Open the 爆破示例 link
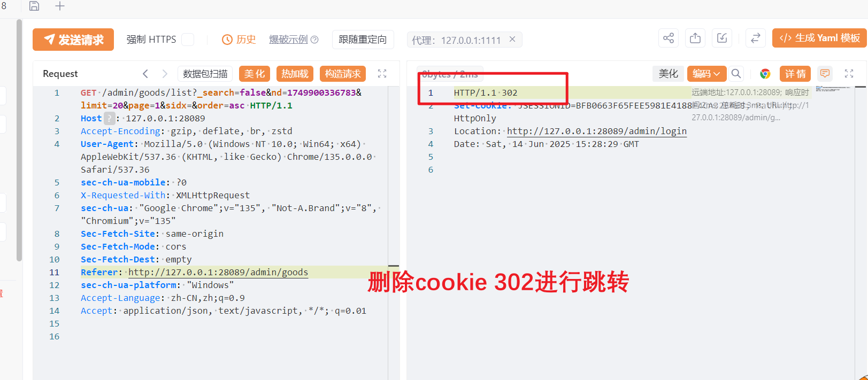This screenshot has height=380, width=868. pos(288,40)
